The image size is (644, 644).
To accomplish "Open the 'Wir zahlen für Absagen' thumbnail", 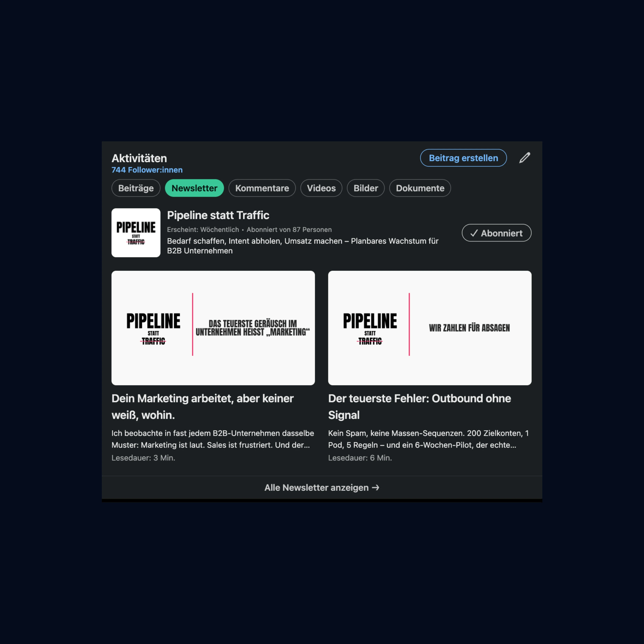I will 430,328.
